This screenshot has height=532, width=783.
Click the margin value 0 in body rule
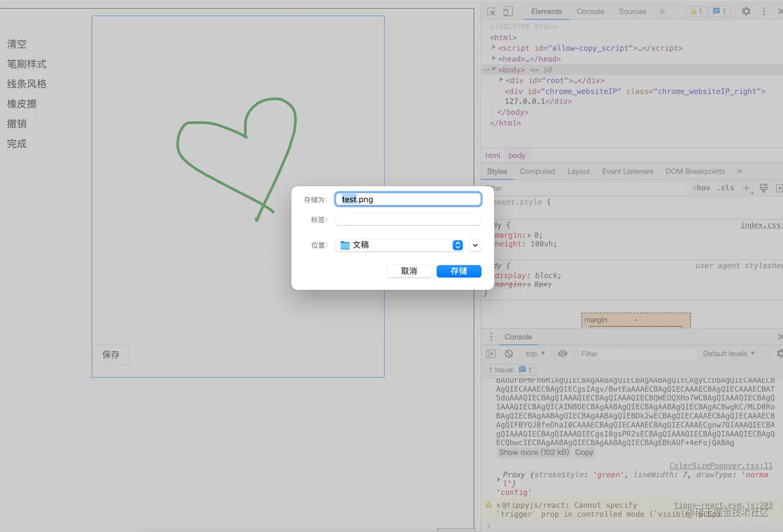pos(536,235)
